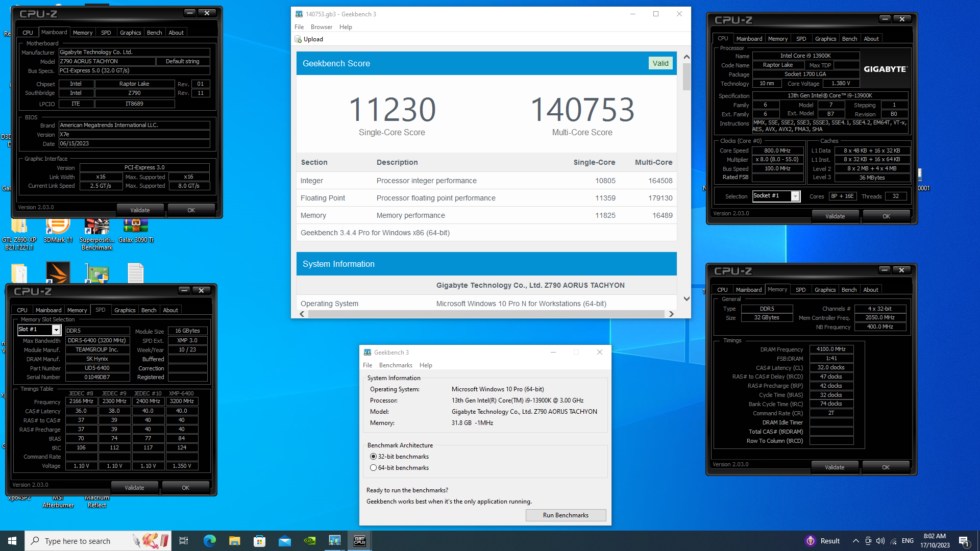The height and width of the screenshot is (551, 980).
Task: Open the Browser menu in Geekbench 3
Action: coord(322,27)
